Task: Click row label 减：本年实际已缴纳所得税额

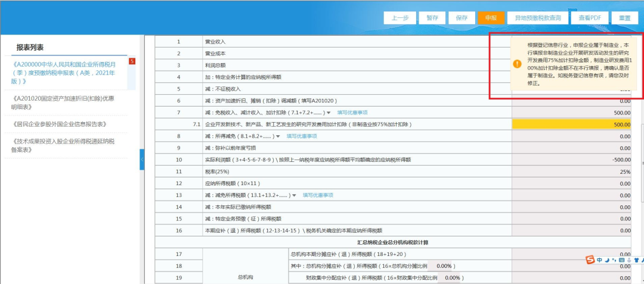Action: 238,207
